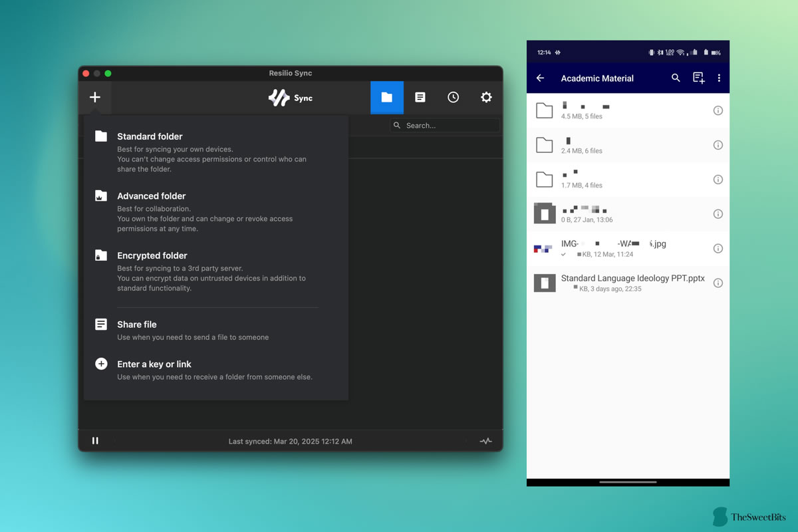
Task: Click the plus add-folder button in Resilio Sync
Action: [x=95, y=97]
